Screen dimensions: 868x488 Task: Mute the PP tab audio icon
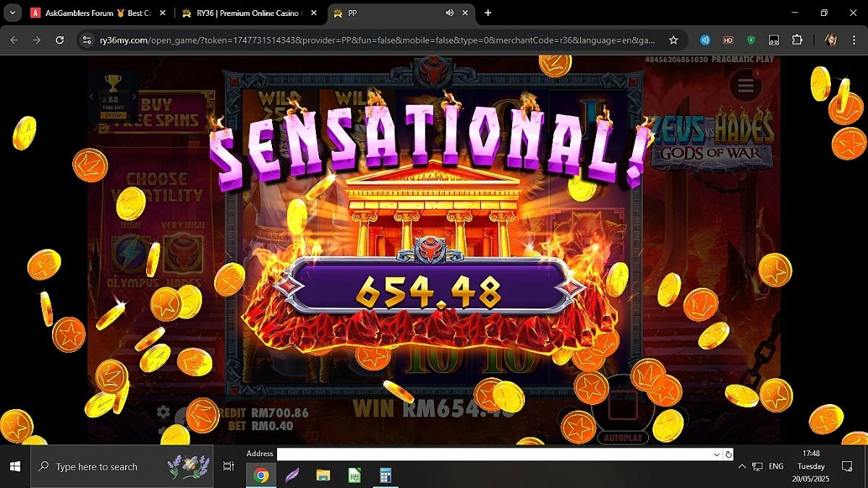coord(449,13)
